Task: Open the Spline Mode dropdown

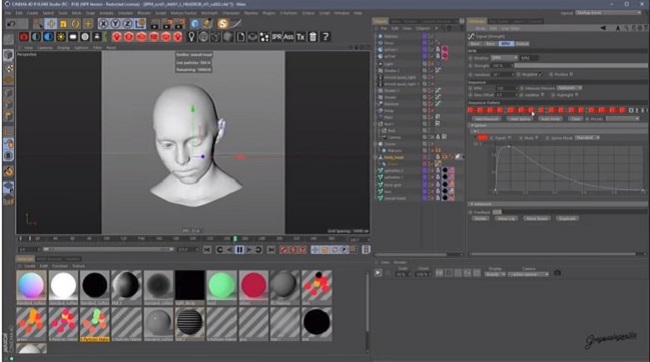Action: (x=587, y=138)
